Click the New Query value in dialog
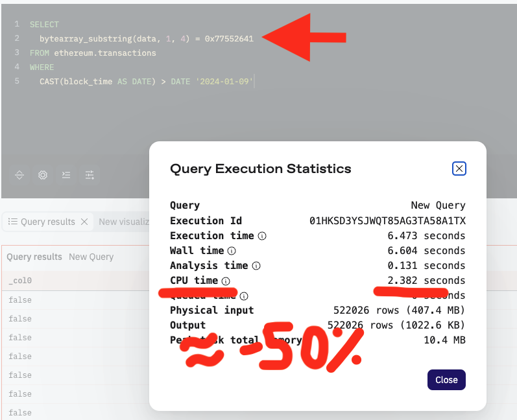517x420 pixels. (439, 205)
